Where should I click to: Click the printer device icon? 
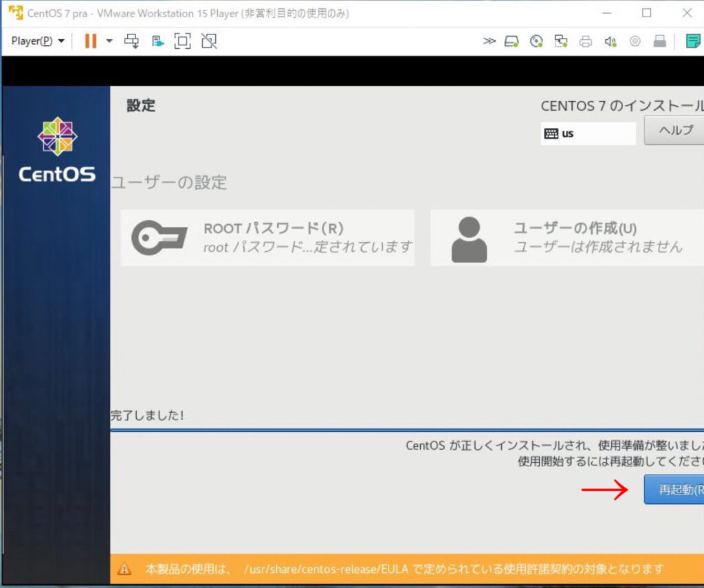[x=586, y=41]
